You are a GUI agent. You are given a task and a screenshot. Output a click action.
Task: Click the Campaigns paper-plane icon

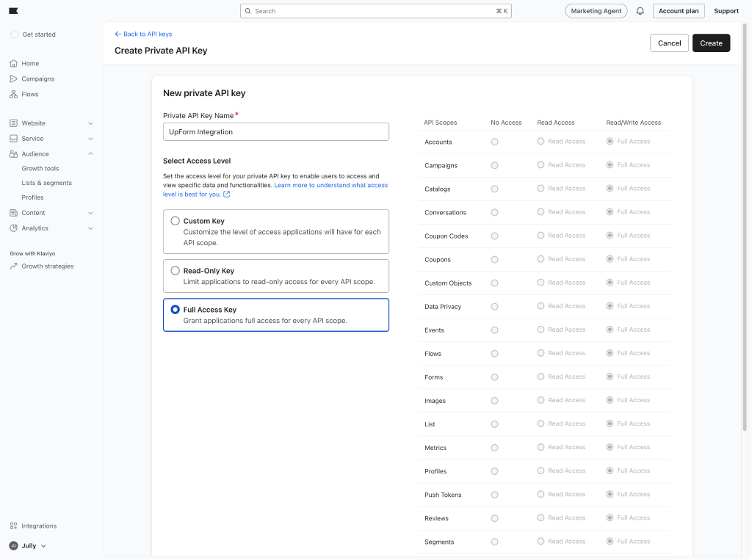pyautogui.click(x=13, y=79)
